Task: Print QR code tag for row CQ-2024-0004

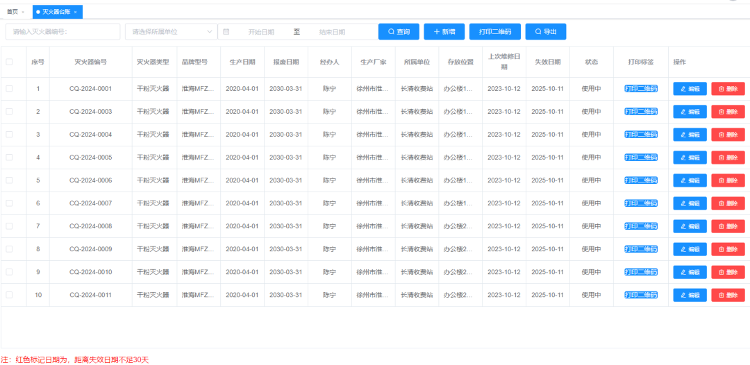Action: pyautogui.click(x=641, y=134)
